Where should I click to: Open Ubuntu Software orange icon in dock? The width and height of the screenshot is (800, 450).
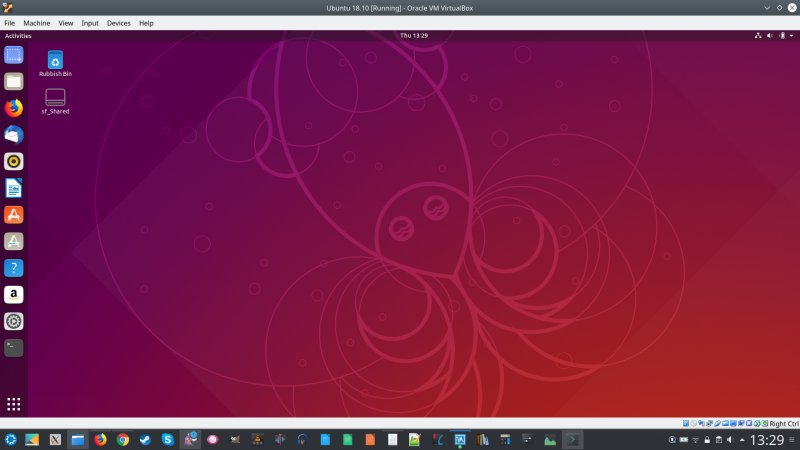[x=14, y=215]
